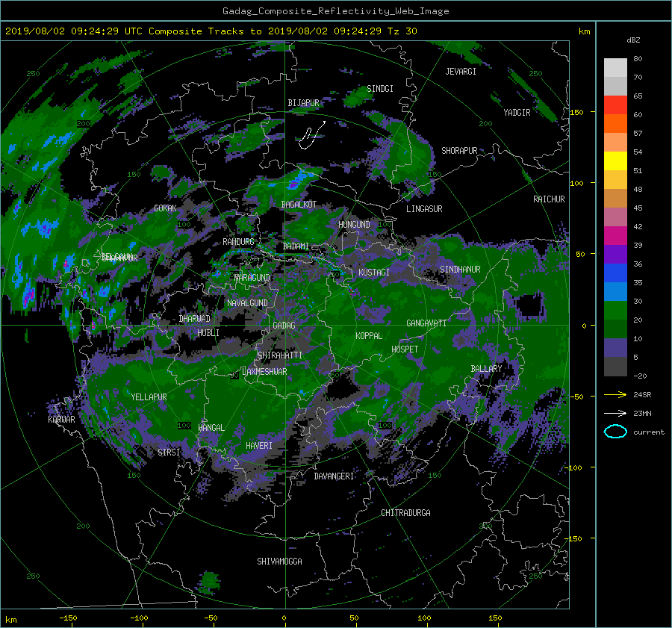Click the 'GANGAVATI' city label
The height and width of the screenshot is (628, 672).
tap(426, 323)
